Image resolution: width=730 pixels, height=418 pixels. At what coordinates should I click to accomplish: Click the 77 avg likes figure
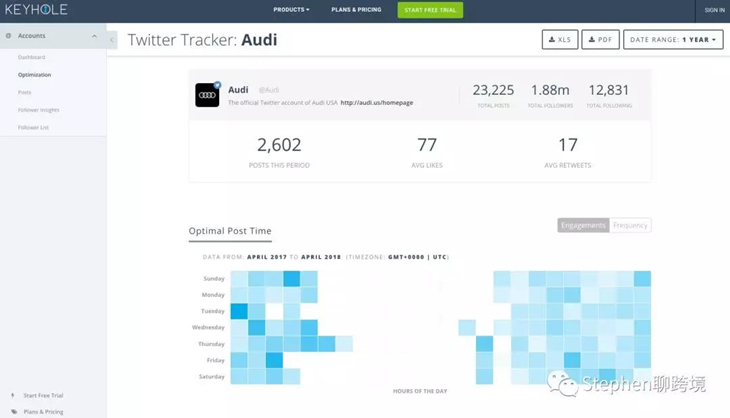coord(427,145)
